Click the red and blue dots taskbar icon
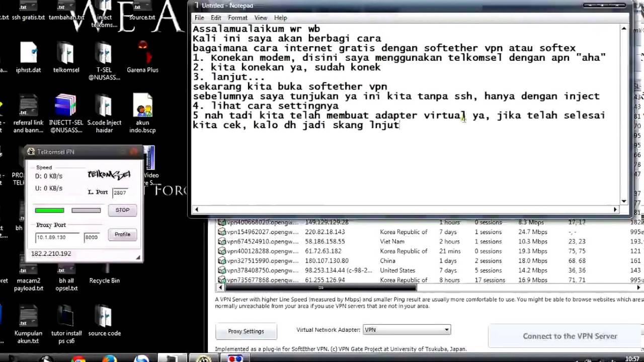The width and height of the screenshot is (644, 362). coord(235,358)
